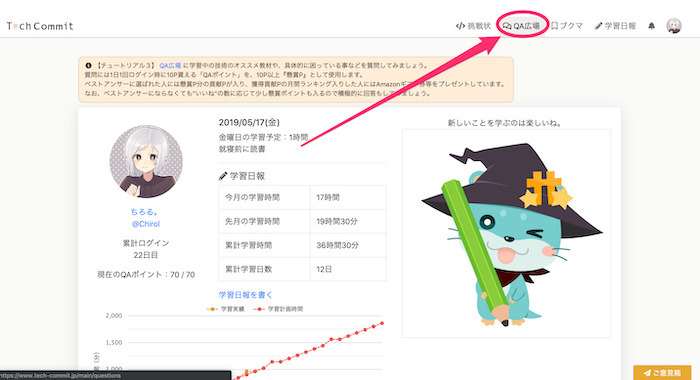Image resolution: width=700 pixels, height=380 pixels.
Task: Toggle the 学習計画時間 chart legend entry
Action: coord(279,309)
